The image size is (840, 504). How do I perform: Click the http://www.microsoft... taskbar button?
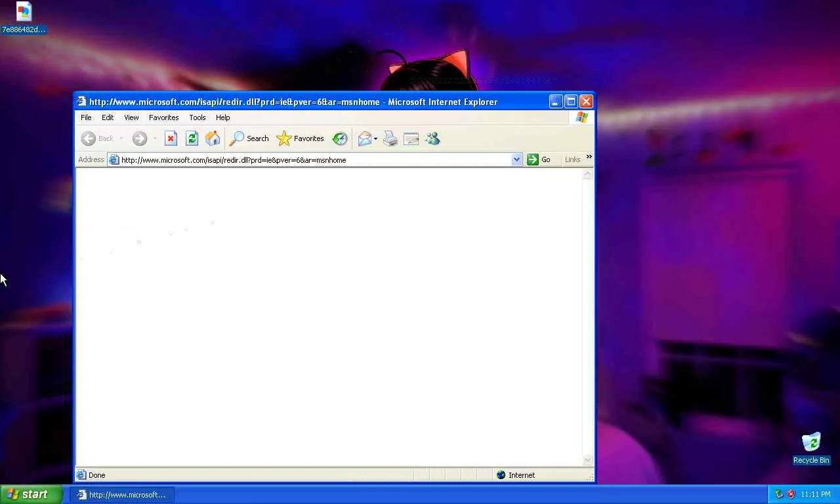click(x=122, y=495)
